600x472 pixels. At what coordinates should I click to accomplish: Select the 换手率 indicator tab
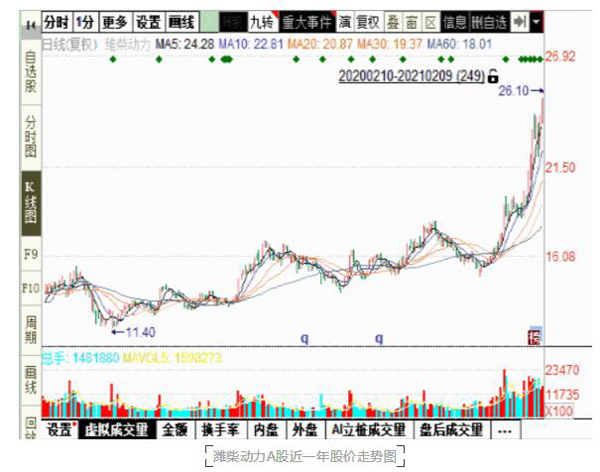click(x=219, y=430)
